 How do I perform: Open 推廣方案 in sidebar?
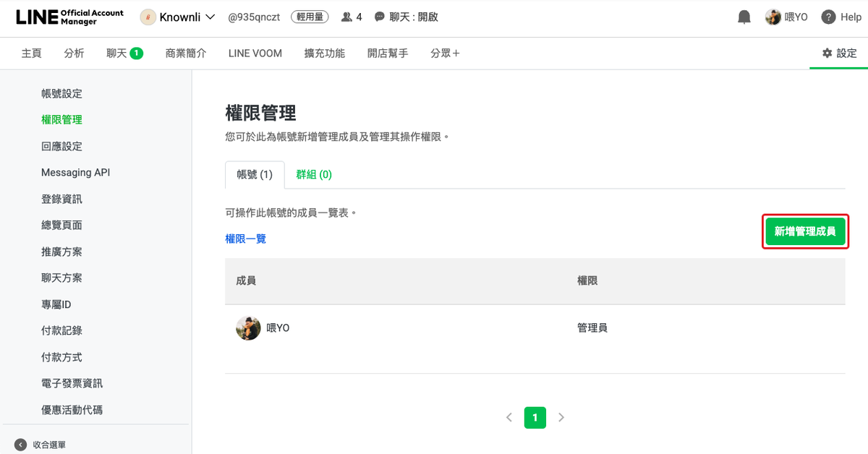[61, 252]
